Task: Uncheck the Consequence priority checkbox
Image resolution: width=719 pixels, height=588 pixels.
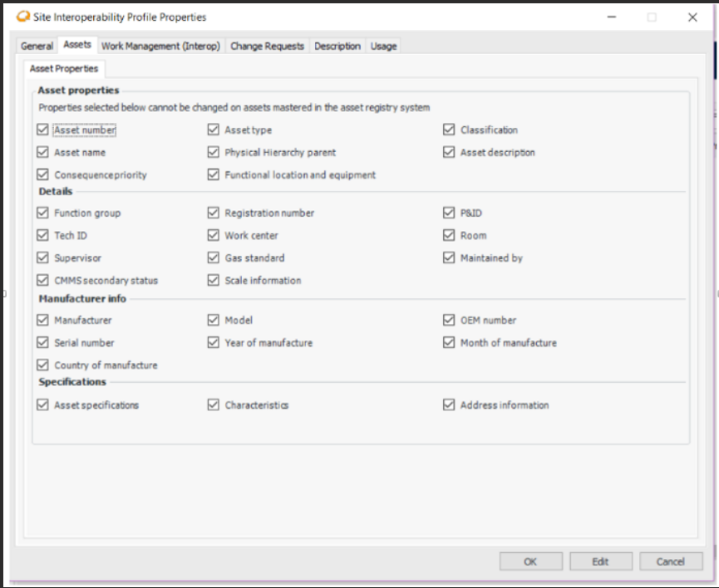Action: [42, 174]
